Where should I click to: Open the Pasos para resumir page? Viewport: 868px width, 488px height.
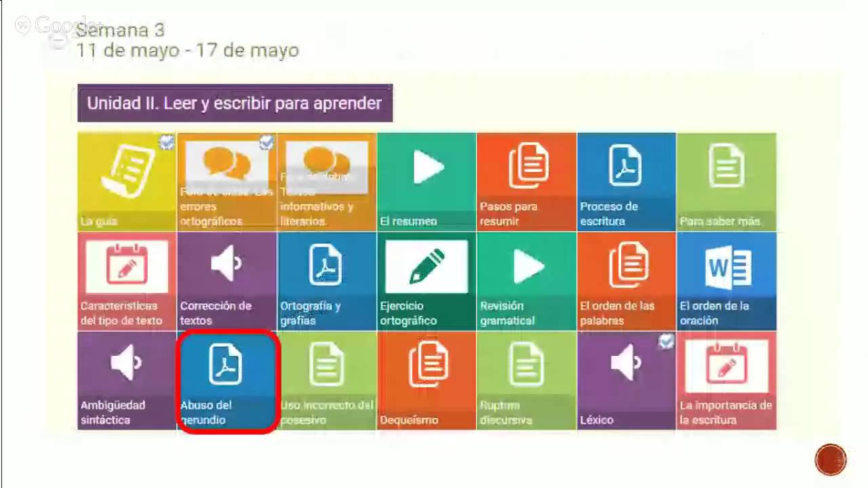pyautogui.click(x=526, y=182)
